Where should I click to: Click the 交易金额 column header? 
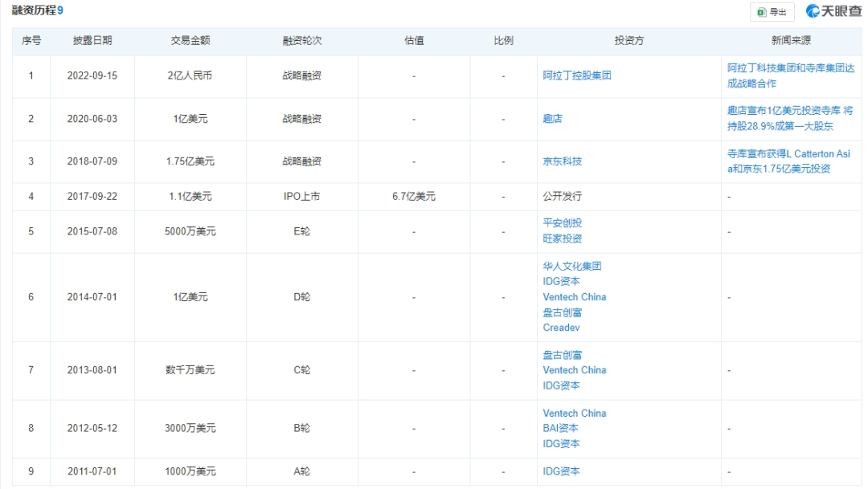pyautogui.click(x=190, y=40)
